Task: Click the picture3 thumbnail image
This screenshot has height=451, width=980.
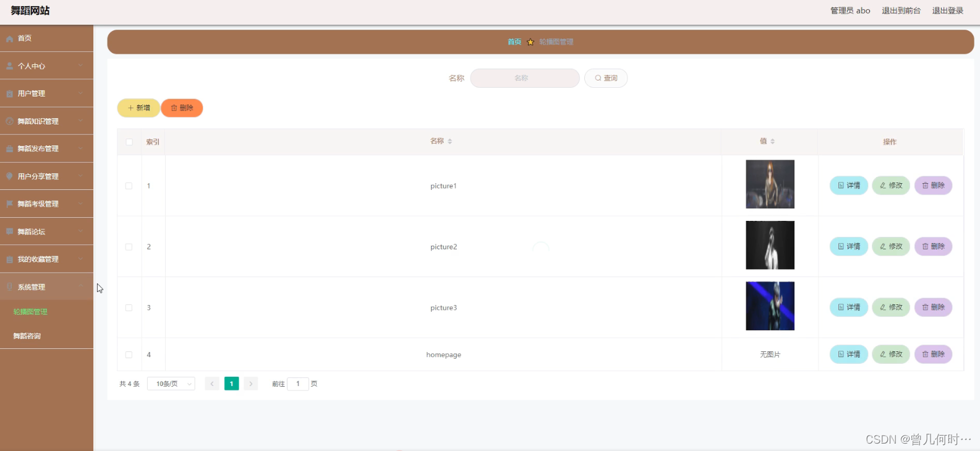Action: (x=770, y=306)
